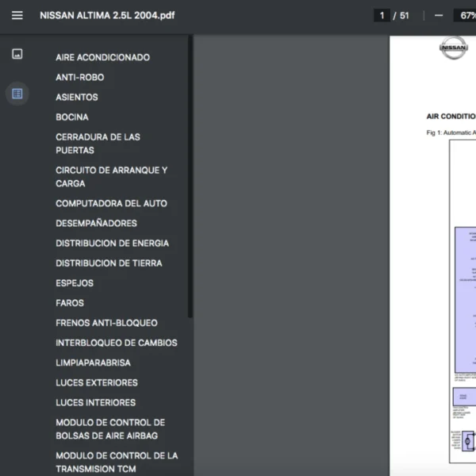The image size is (476, 476).
Task: Jump to FRENOS ANTI-BLOQUEO section
Action: [106, 323]
